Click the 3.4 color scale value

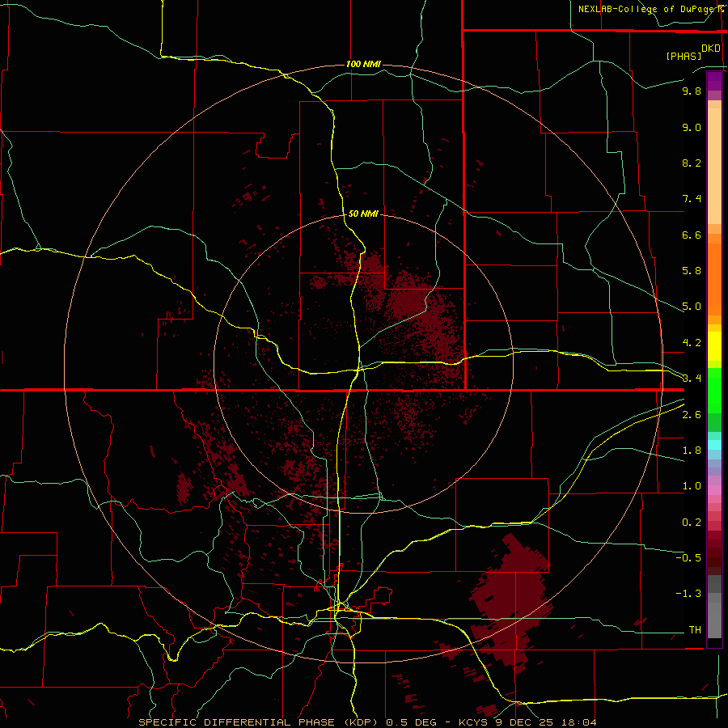[692, 379]
